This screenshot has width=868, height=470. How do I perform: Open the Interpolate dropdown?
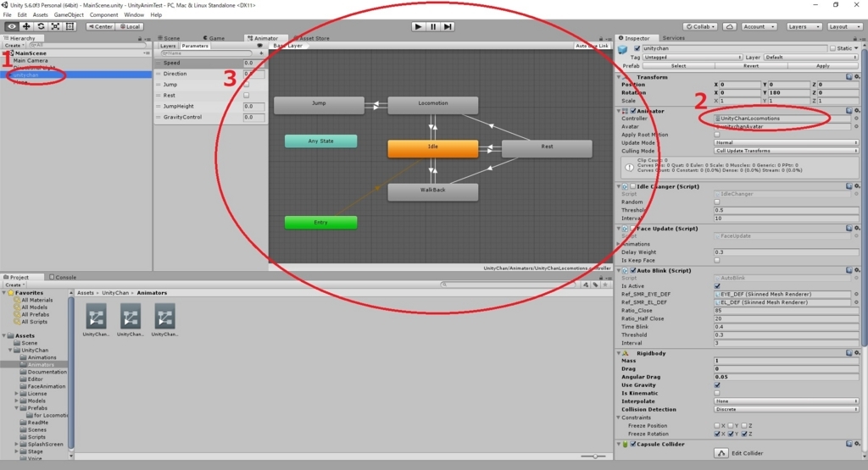pos(786,401)
